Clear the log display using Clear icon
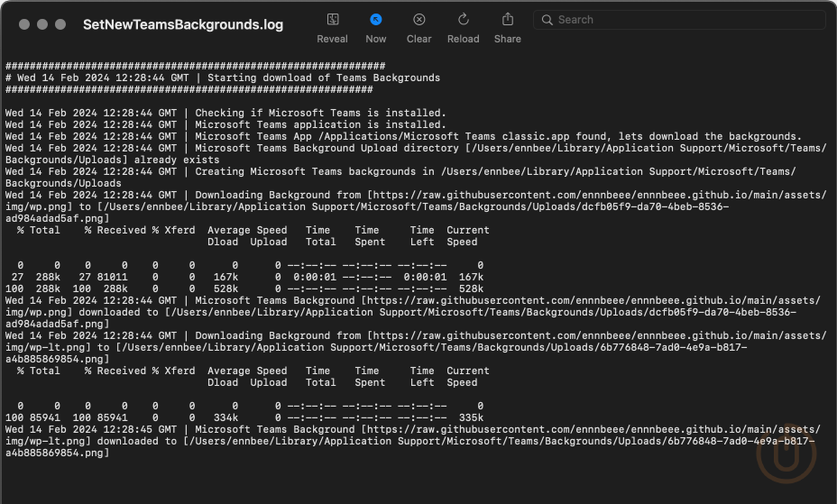Screen dimensions: 837x504 click(x=419, y=20)
